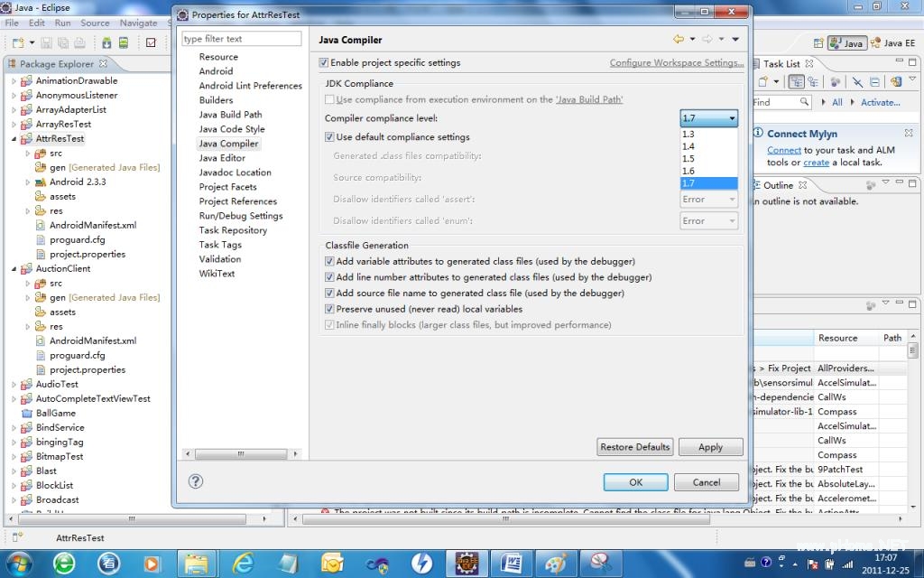Open the help icon in Properties dialog

tap(196, 481)
